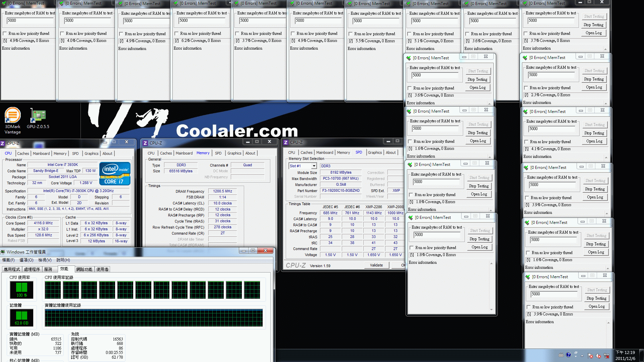Open About tab in CPU-Z SPD window
The height and width of the screenshot is (362, 644).
(x=391, y=153)
